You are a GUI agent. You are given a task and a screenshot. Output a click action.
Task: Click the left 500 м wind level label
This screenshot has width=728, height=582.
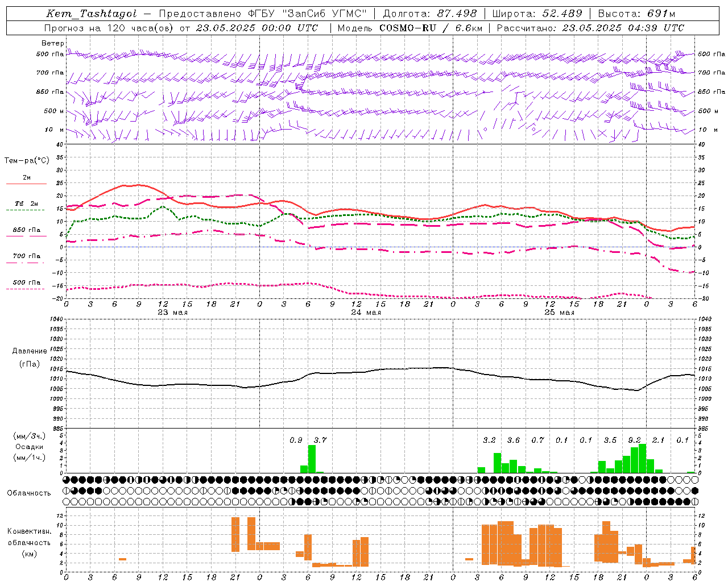click(54, 111)
